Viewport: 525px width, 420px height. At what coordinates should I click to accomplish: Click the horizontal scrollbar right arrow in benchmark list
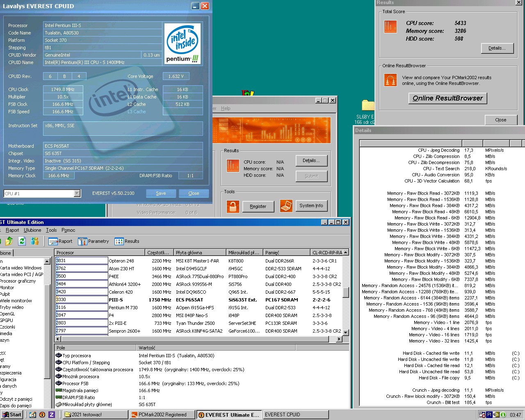point(339,339)
